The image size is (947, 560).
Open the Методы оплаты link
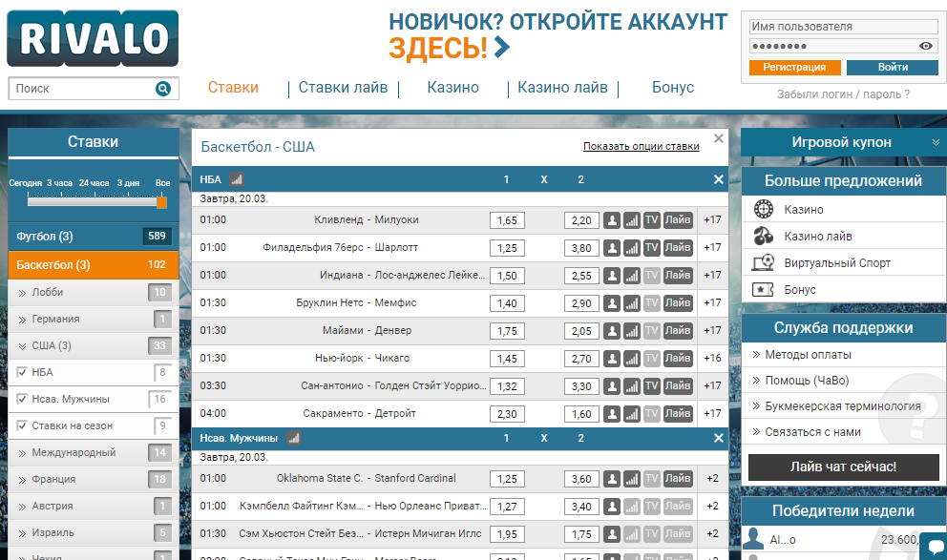pyautogui.click(x=808, y=355)
